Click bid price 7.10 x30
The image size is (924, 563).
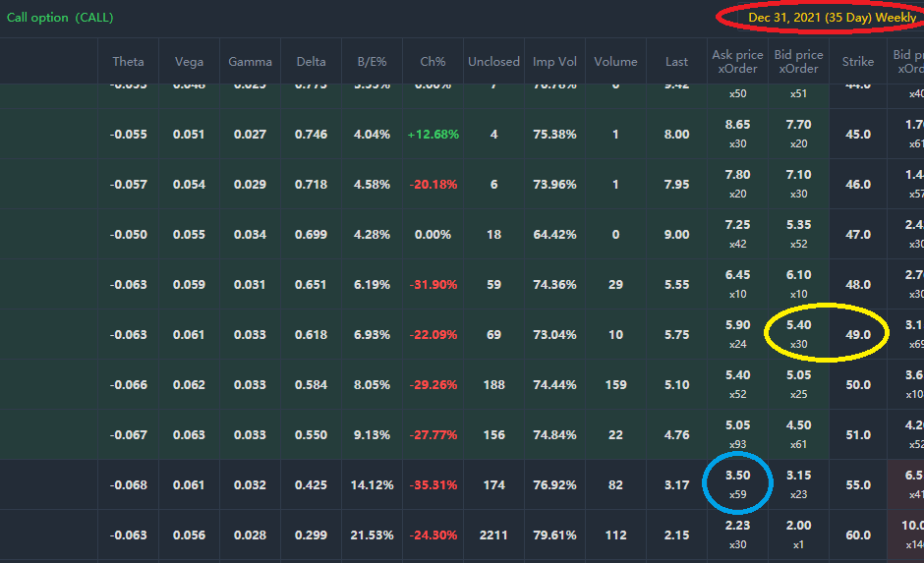[798, 184]
